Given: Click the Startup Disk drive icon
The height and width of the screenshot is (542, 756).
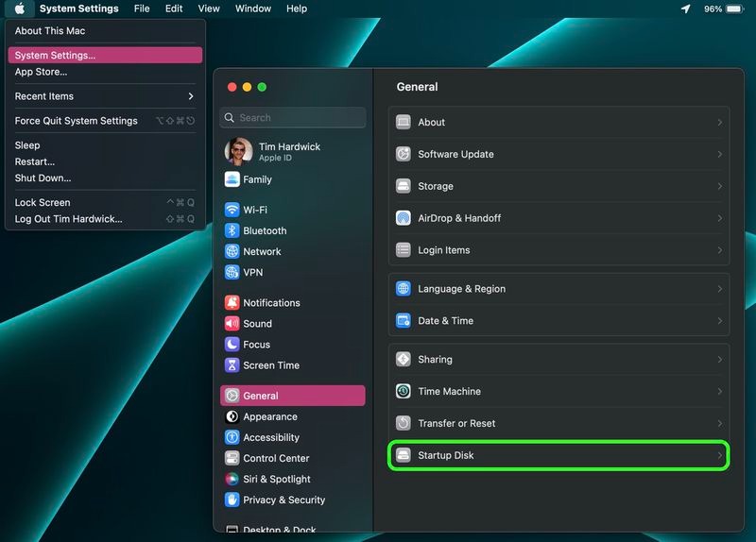Looking at the screenshot, I should click(404, 455).
